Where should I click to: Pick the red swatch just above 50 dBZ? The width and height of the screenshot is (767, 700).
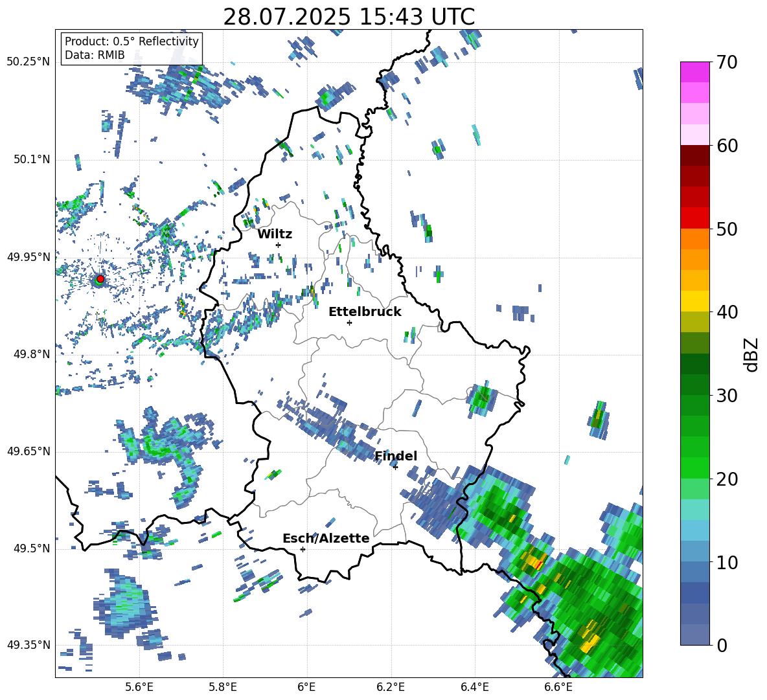[694, 218]
